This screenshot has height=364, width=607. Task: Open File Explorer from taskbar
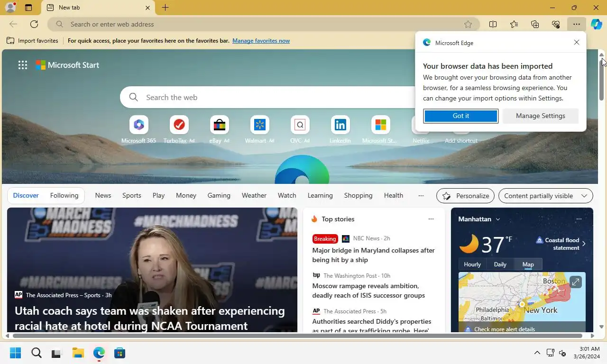click(x=78, y=353)
